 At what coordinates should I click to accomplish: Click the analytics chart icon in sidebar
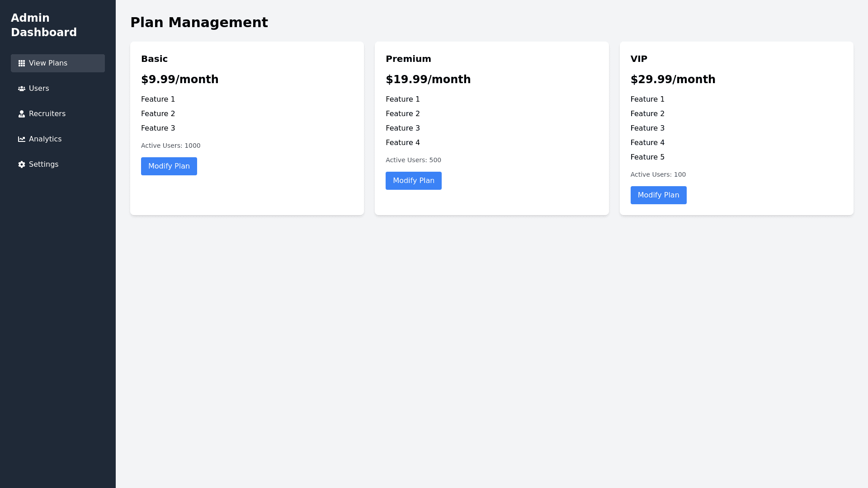pos(22,139)
